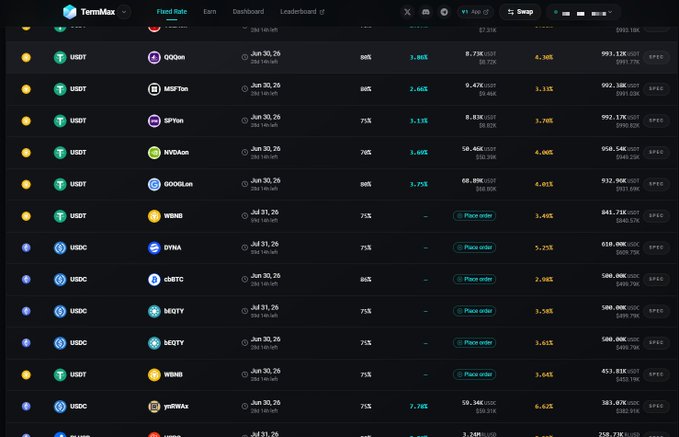Click the SPEC badge in QQQon row
This screenshot has width=679, height=437.
[x=656, y=57]
